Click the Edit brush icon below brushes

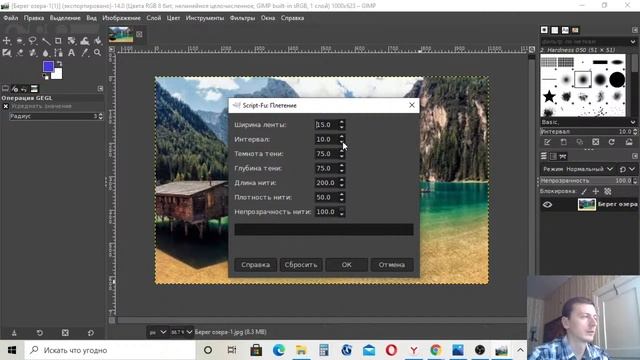(547, 142)
